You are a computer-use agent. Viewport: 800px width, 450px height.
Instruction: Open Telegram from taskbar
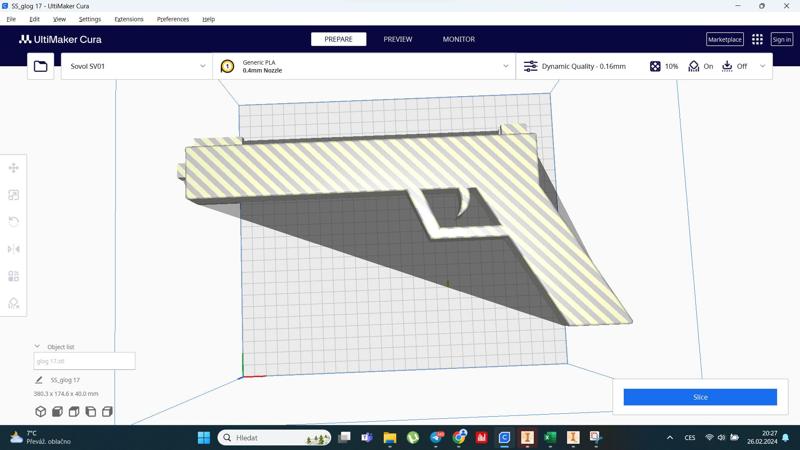coord(436,438)
